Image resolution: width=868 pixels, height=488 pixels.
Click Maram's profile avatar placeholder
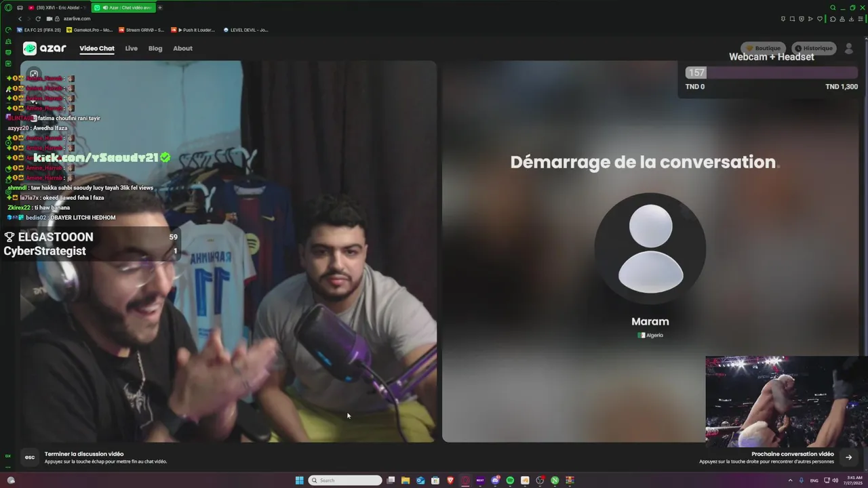[650, 249]
